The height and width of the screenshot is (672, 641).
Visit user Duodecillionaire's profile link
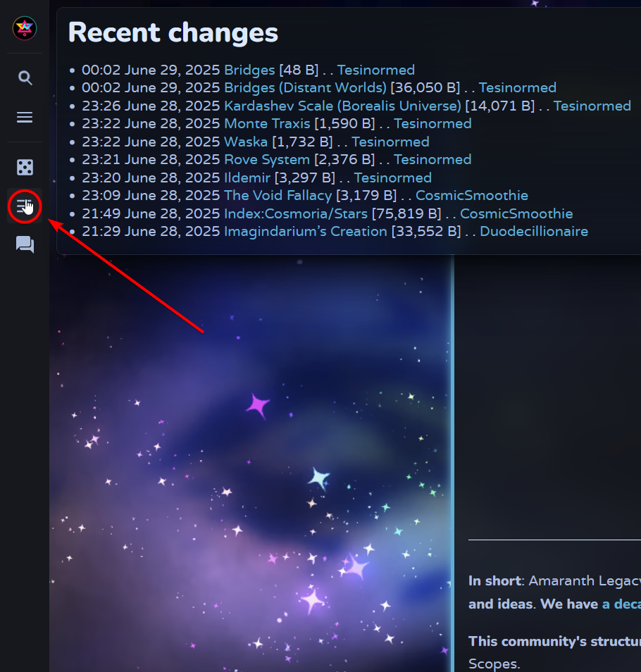click(x=534, y=232)
